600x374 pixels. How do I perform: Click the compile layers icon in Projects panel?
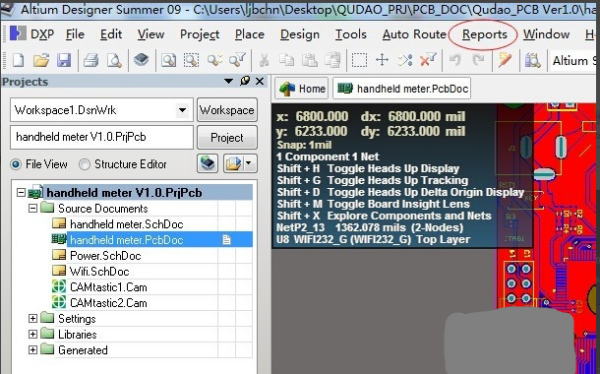coord(207,164)
